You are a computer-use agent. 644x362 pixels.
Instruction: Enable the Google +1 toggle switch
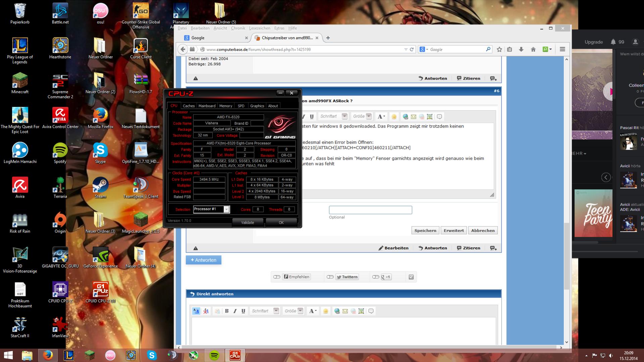pyautogui.click(x=376, y=277)
